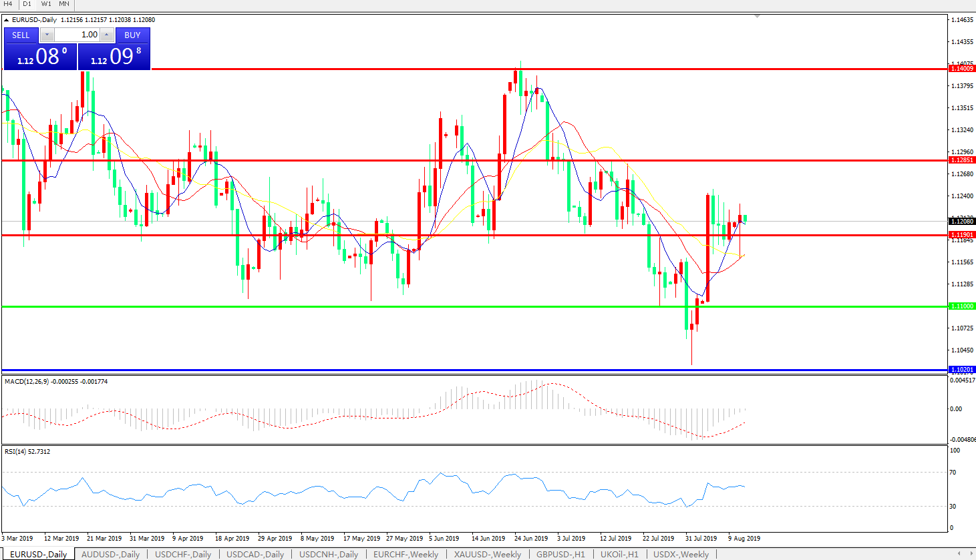976x560 pixels.
Task: Click the chart shift triangle marker
Action: (757, 16)
